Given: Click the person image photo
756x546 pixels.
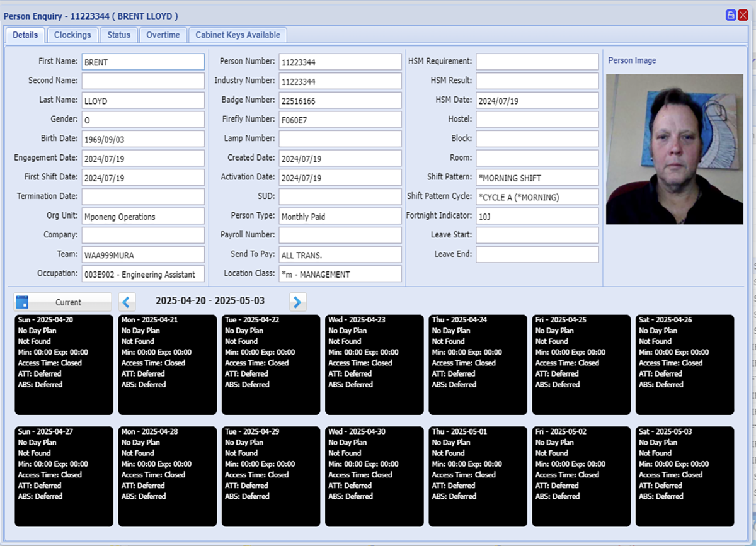Looking at the screenshot, I should [674, 149].
